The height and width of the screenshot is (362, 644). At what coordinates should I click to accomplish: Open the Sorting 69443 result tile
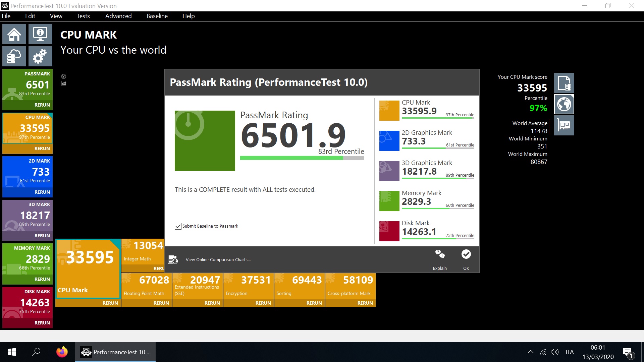[x=300, y=286]
